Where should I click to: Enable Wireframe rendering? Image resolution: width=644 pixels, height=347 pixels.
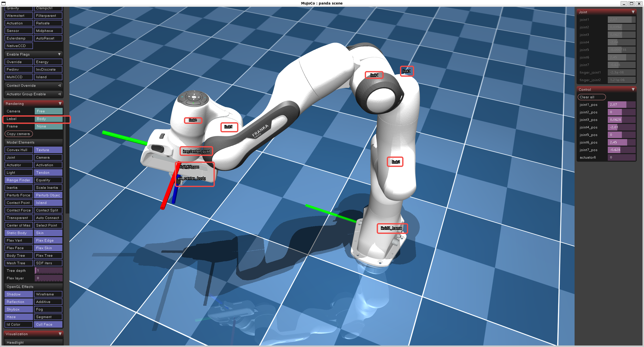[48, 294]
